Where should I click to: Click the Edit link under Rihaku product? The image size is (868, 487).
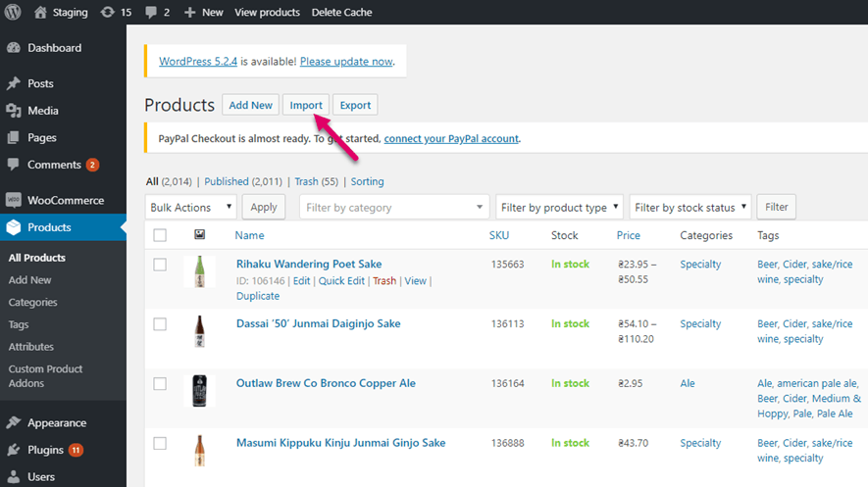coord(302,281)
